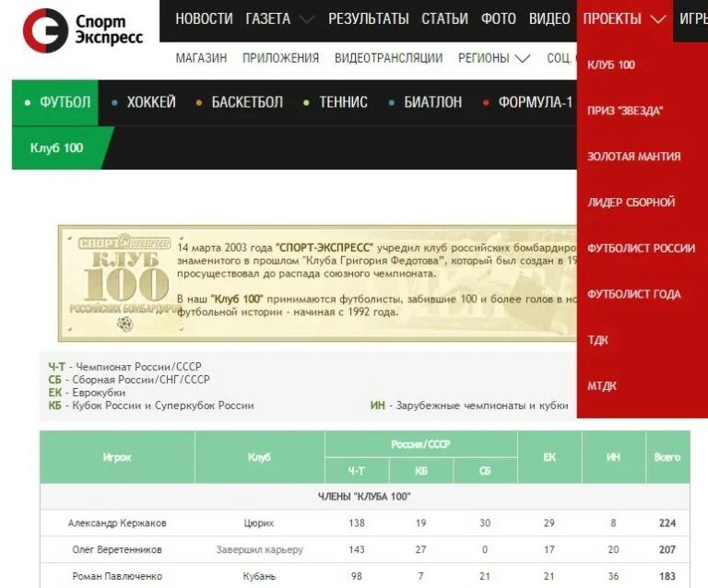708x588 pixels.
Task: Open the НОВОСТИ menu item
Action: (204, 19)
